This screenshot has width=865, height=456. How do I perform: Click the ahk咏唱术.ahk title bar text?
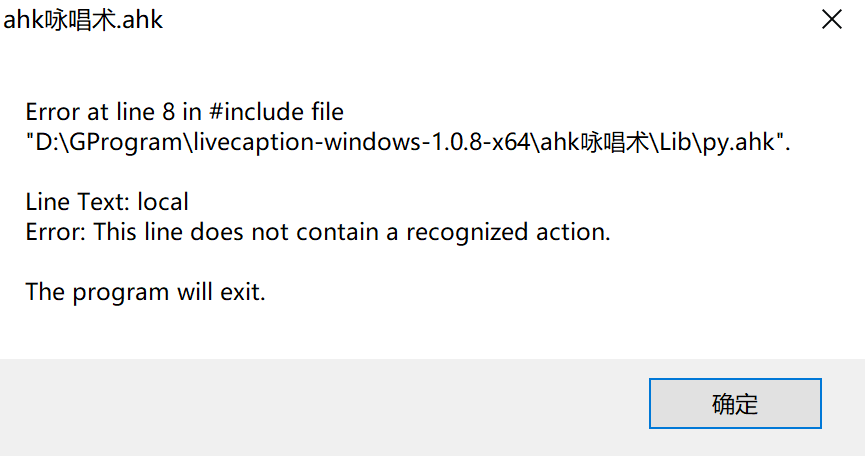[84, 20]
